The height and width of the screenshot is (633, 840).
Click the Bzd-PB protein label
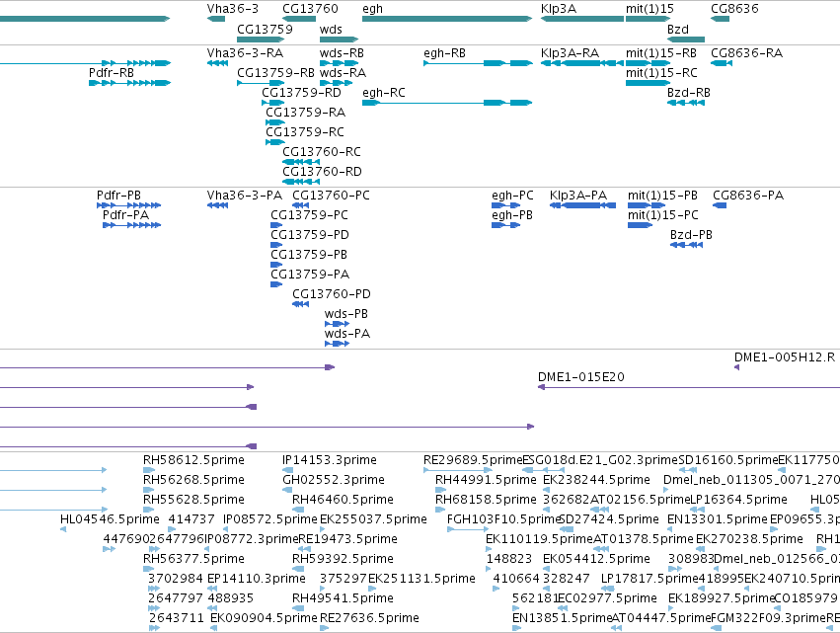(691, 235)
